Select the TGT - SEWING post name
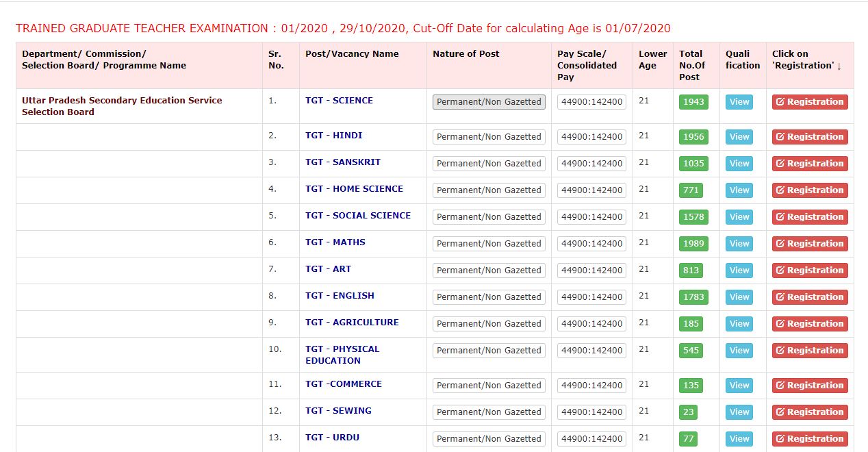868x452 pixels. point(338,411)
